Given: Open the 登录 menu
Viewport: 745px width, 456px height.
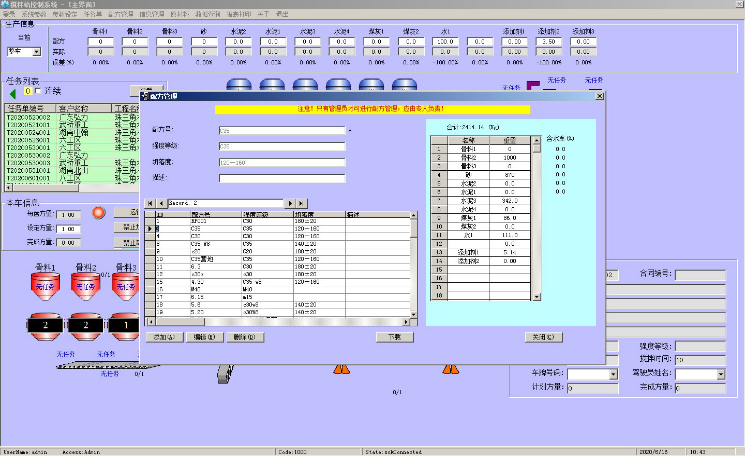Looking at the screenshot, I should [9, 14].
